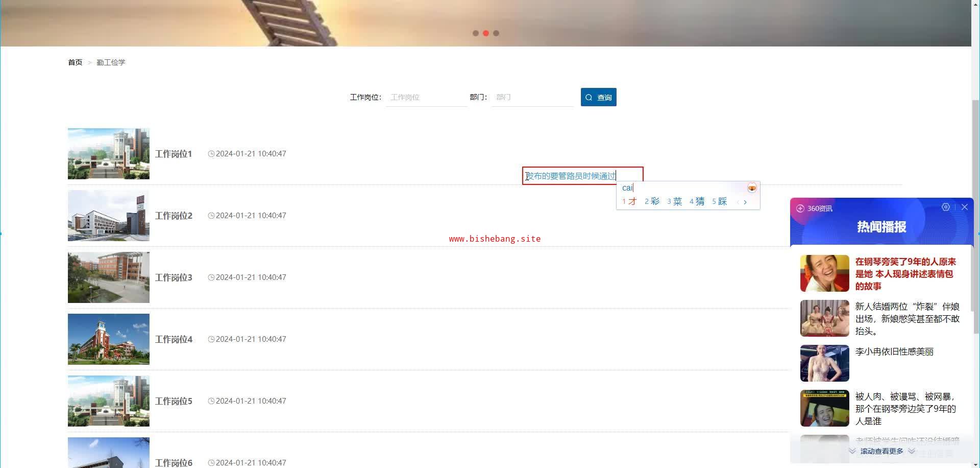Click timestamp text on 工作岗位4 row
This screenshot has width=980, height=468.
point(251,339)
